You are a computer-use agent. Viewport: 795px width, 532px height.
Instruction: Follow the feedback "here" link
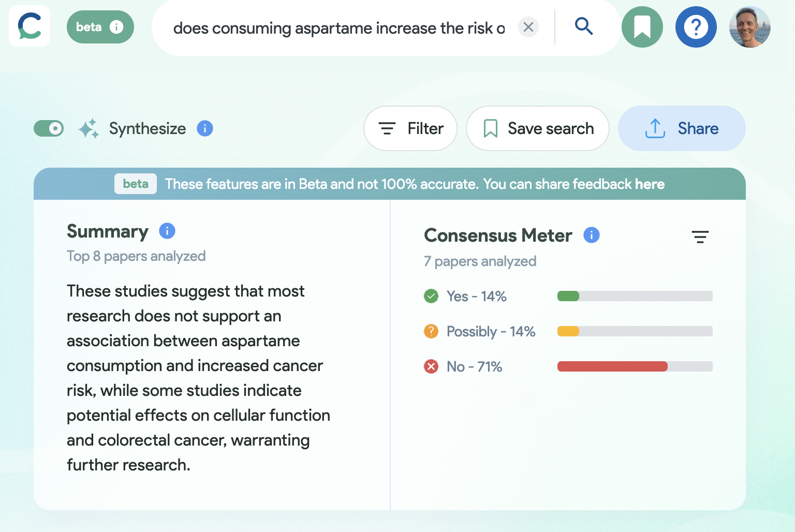650,184
